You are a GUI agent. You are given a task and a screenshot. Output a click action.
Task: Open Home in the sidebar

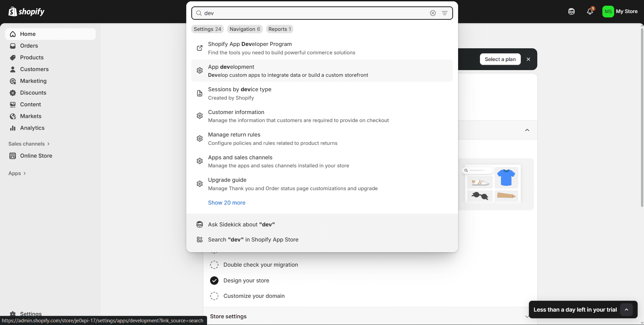coord(50,34)
